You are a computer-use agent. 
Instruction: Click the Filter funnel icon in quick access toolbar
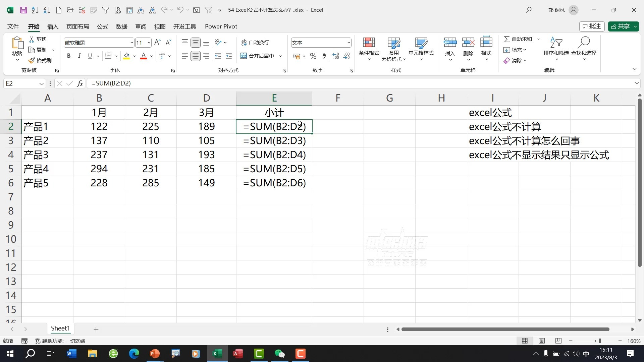pyautogui.click(x=106, y=10)
